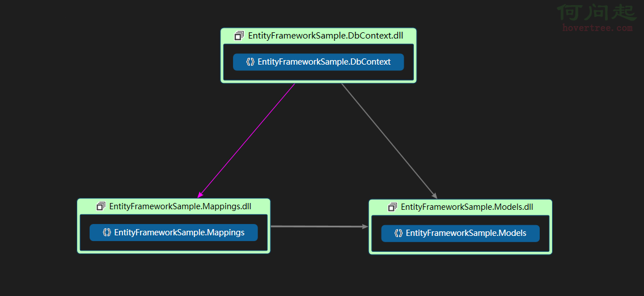
Task: Click the arrowhead on top of the Models.dll box
Action: click(435, 196)
